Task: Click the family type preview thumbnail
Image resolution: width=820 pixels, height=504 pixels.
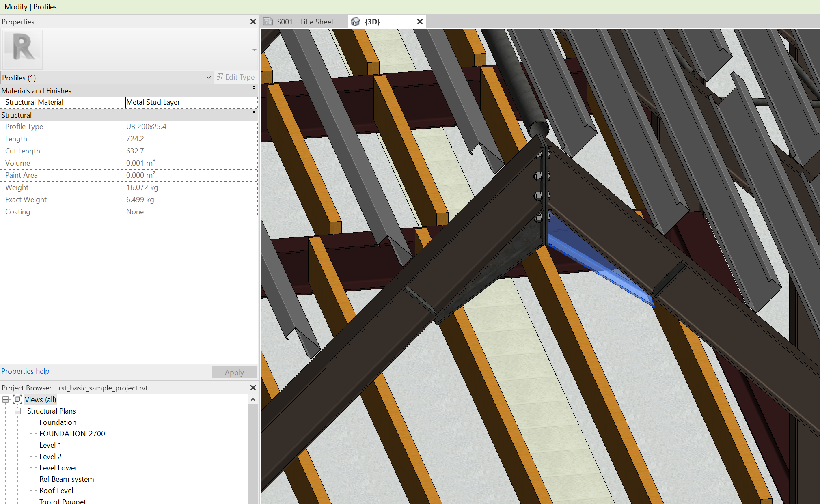Action: 22,49
